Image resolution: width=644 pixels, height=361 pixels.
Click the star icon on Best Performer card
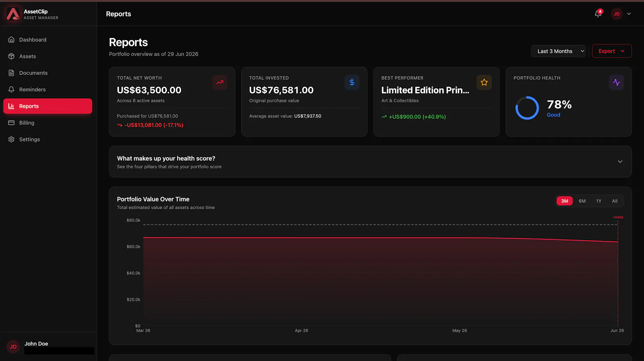point(484,82)
